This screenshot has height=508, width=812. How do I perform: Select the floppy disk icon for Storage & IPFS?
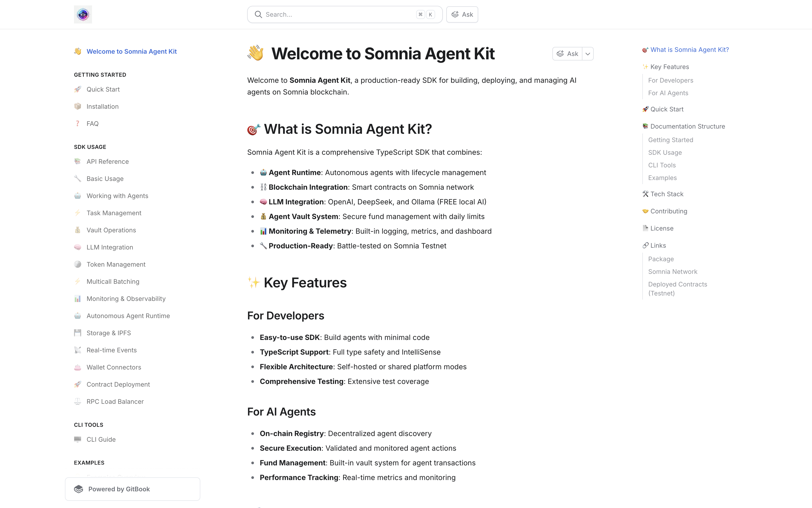point(78,333)
